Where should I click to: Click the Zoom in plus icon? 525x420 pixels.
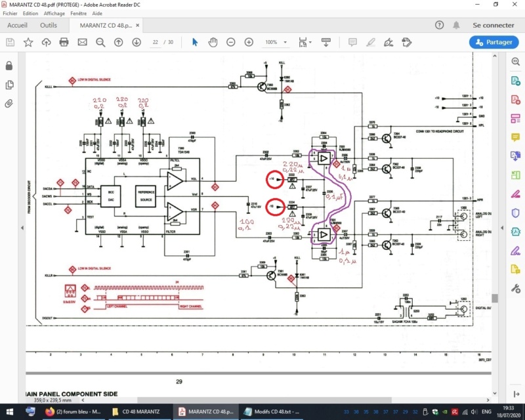click(249, 42)
